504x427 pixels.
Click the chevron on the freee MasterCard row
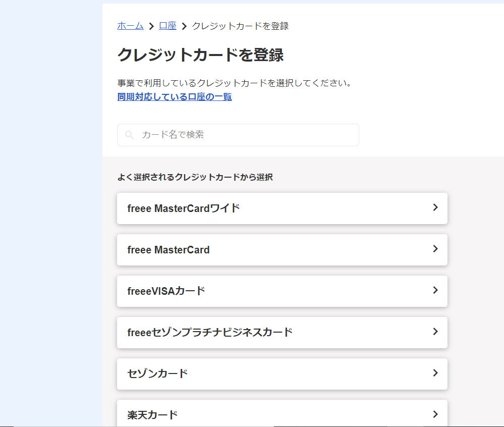(435, 249)
